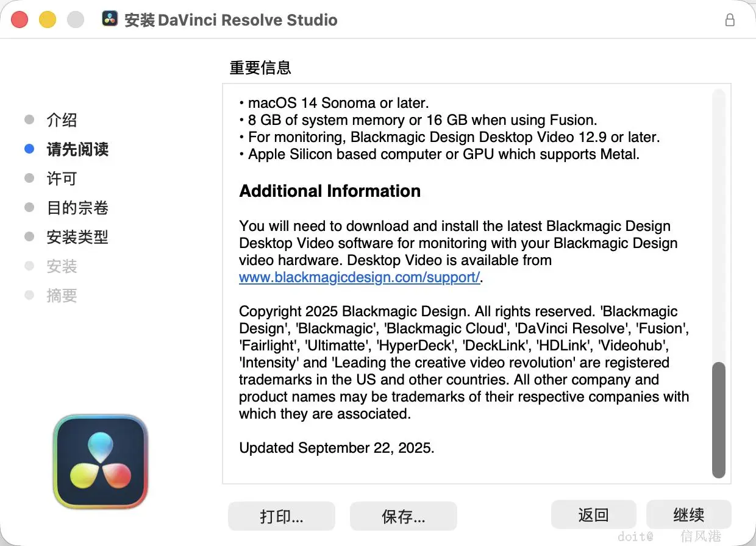Select the 介绍 step in sidebar
The width and height of the screenshot is (756, 546).
tap(62, 120)
